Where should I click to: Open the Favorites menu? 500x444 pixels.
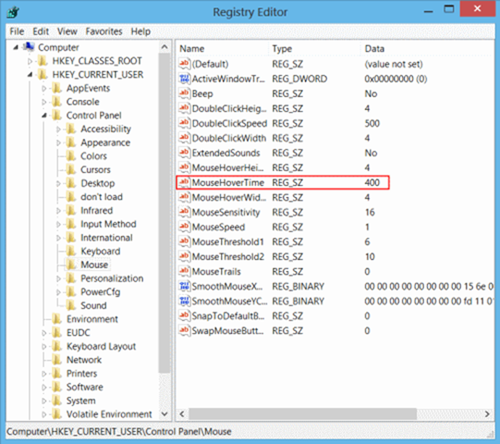click(104, 31)
